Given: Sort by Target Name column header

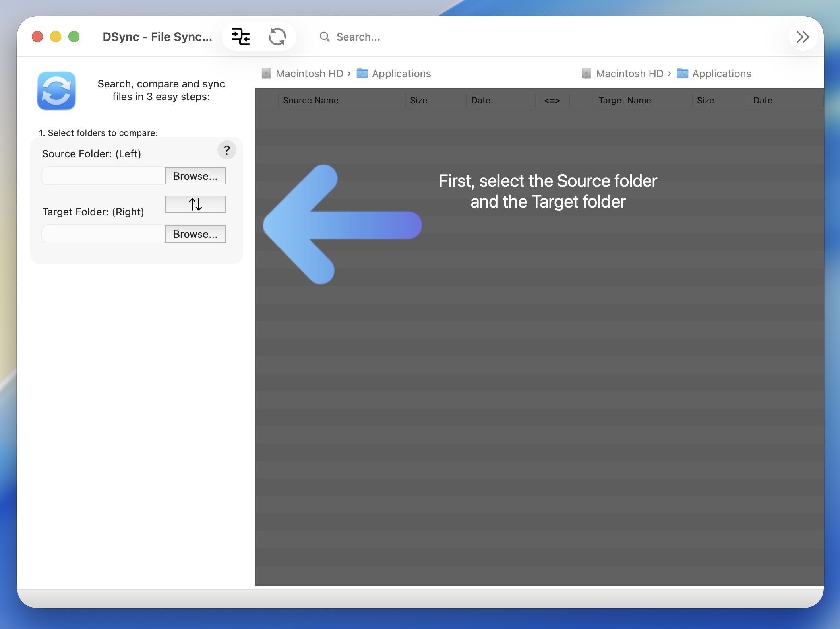Looking at the screenshot, I should point(624,100).
